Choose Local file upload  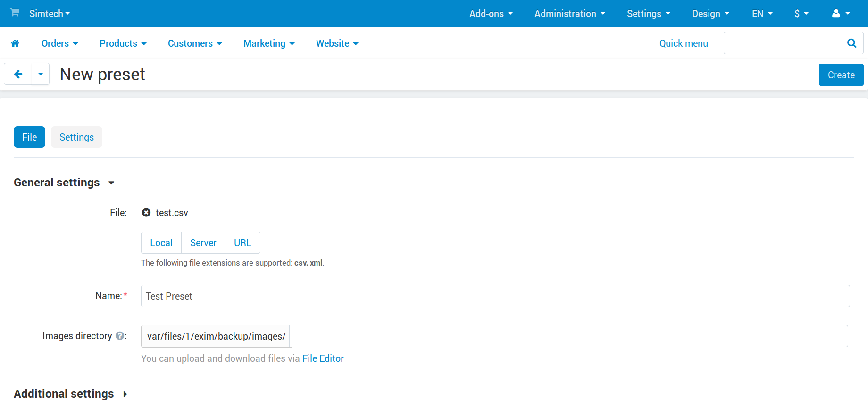pyautogui.click(x=161, y=243)
